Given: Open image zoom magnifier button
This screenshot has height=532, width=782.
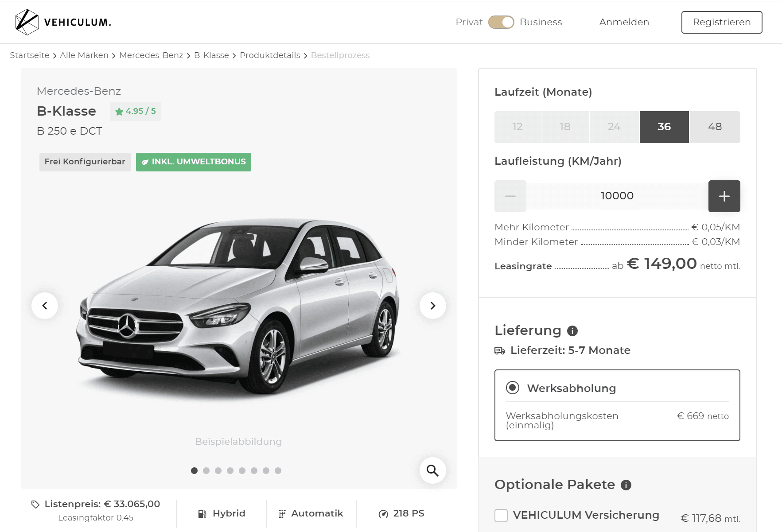Looking at the screenshot, I should point(433,470).
